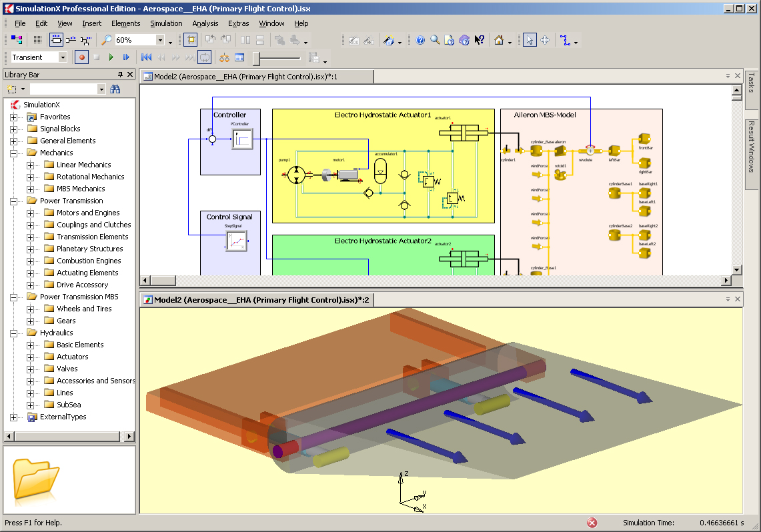This screenshot has width=761, height=532.
Task: Collapse the Hydraulics tree node
Action: point(13,333)
